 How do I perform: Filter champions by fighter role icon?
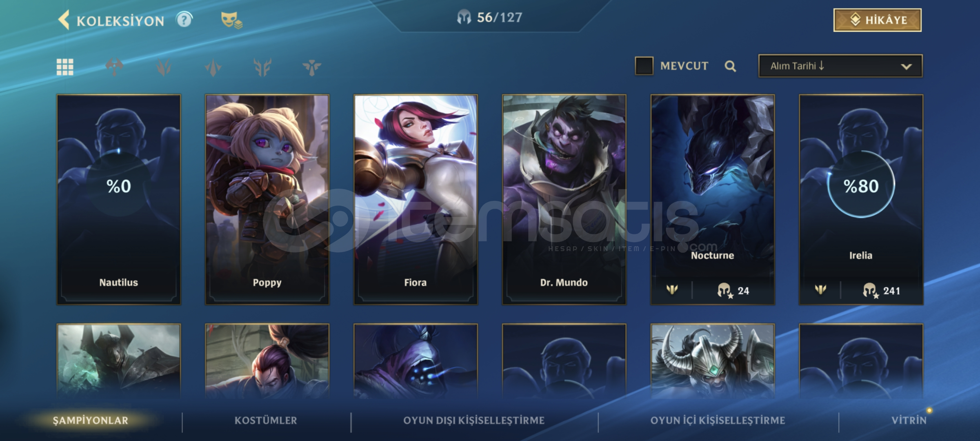click(x=114, y=67)
